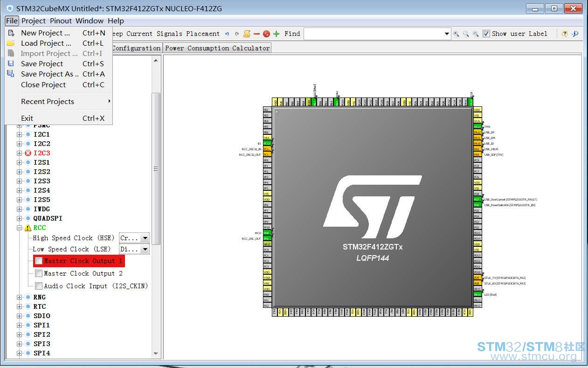
Task: Click the yellow warning icon beside RCC
Action: pos(28,228)
